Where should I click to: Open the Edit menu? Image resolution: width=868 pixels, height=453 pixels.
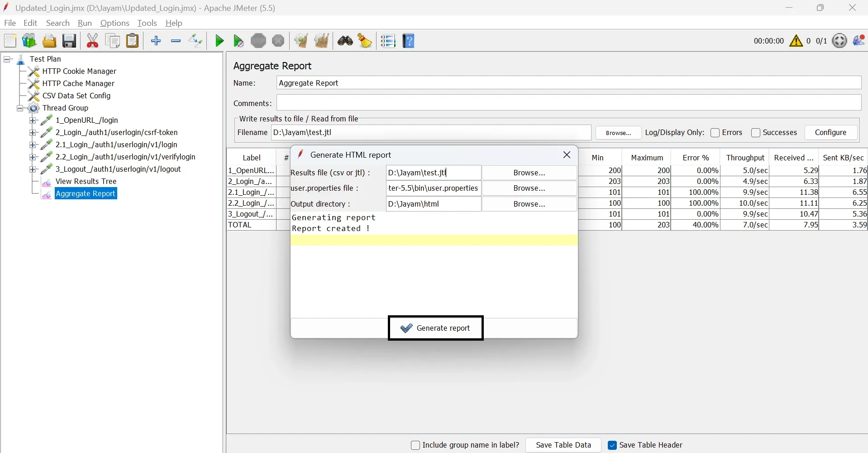click(30, 23)
